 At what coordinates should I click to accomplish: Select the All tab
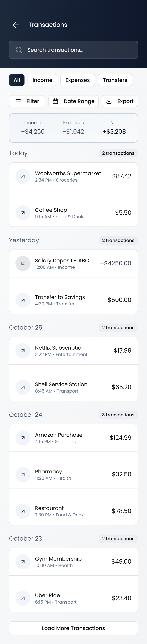tap(17, 80)
